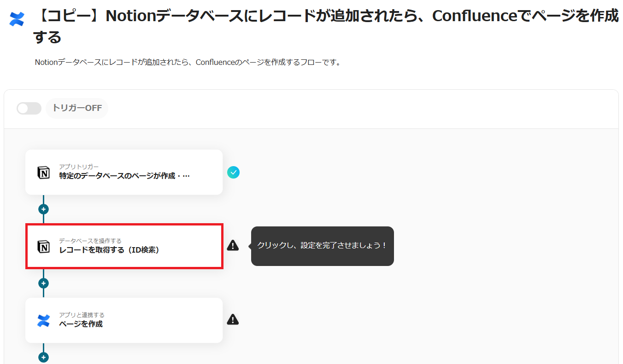Screen dimensions: 623x364
Task: Open the 特定のデータベースのページが作成 trigger step
Action: [124, 172]
